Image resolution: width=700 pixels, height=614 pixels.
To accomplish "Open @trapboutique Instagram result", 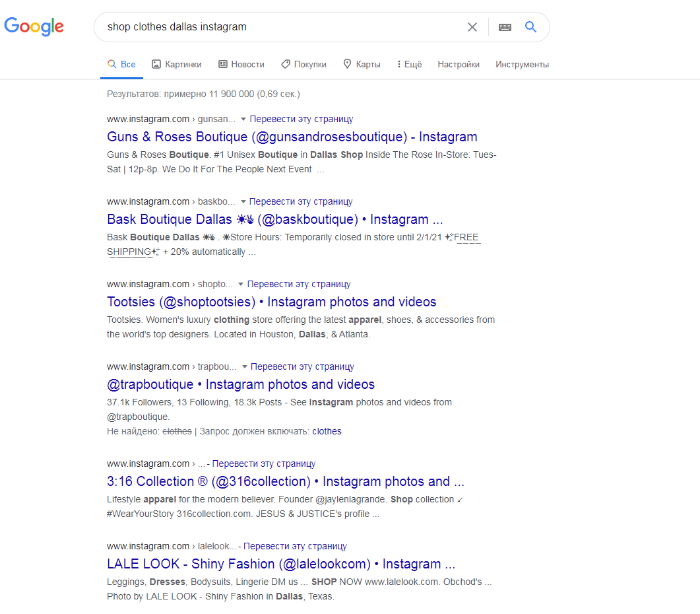I will 241,385.
